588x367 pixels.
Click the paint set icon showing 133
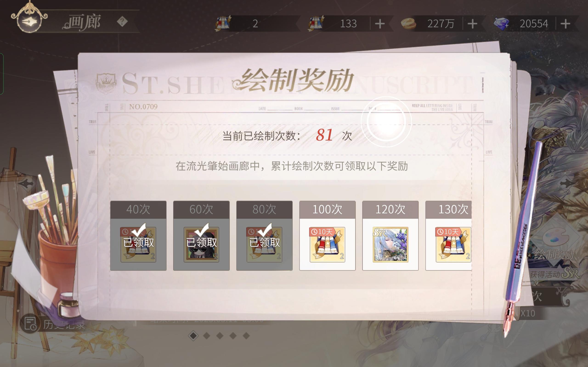(x=316, y=23)
